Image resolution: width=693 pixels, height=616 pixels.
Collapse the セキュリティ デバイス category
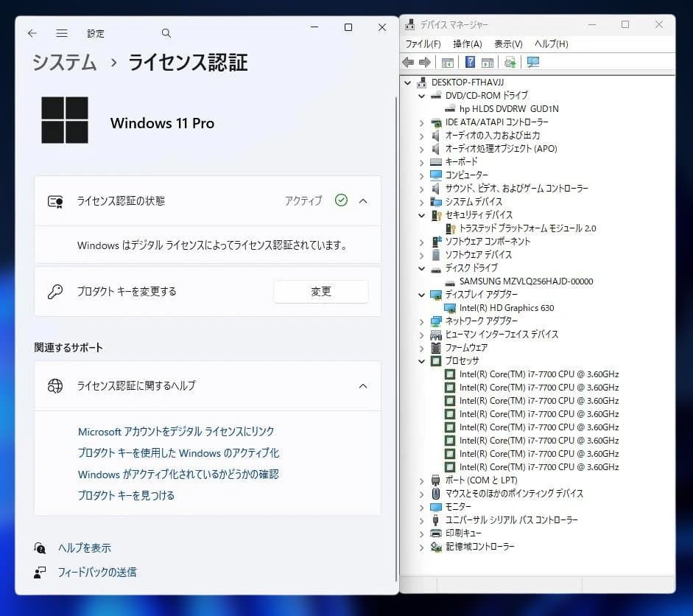pyautogui.click(x=421, y=215)
